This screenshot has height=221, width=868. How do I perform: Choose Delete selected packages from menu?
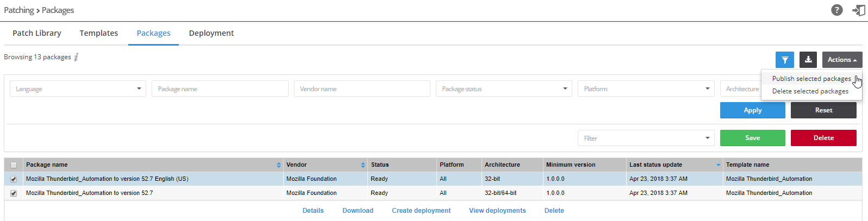tap(810, 91)
